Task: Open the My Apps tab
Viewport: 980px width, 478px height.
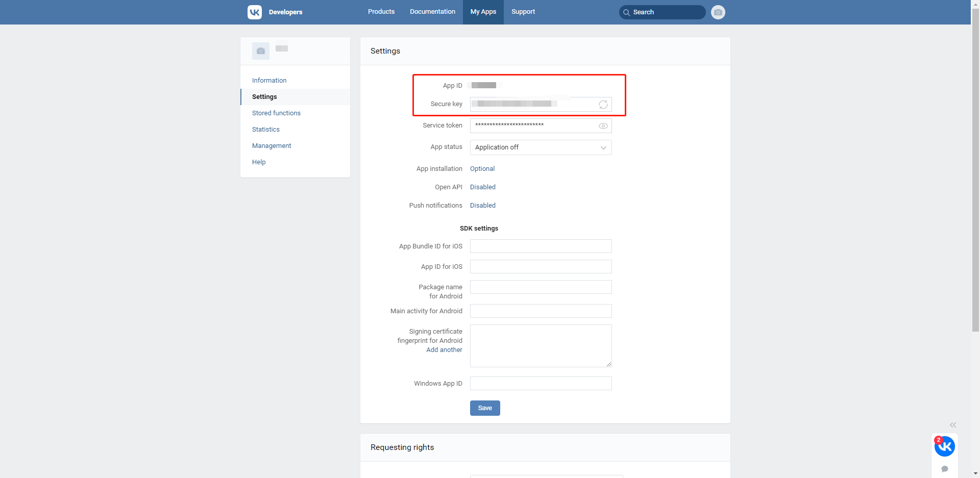Action: pyautogui.click(x=483, y=12)
